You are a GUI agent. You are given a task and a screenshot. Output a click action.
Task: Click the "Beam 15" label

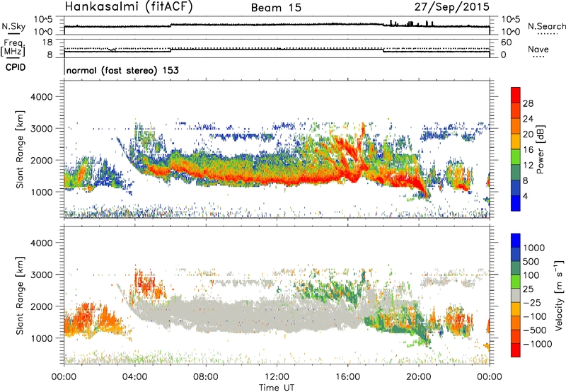click(x=276, y=8)
